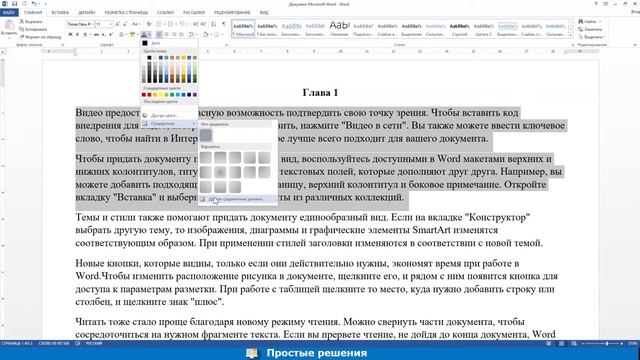Click the Paste (Вставить) clipboard icon
640x360 pixels.
pyautogui.click(x=9, y=25)
